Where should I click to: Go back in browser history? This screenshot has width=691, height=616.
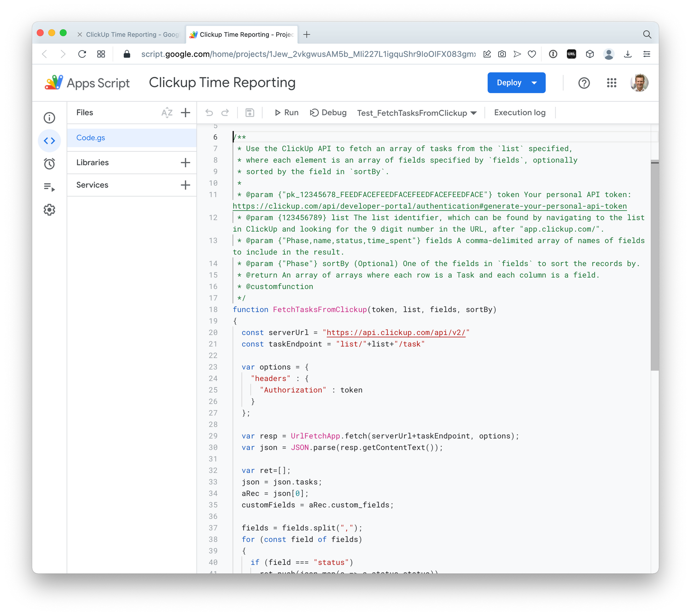(x=45, y=54)
